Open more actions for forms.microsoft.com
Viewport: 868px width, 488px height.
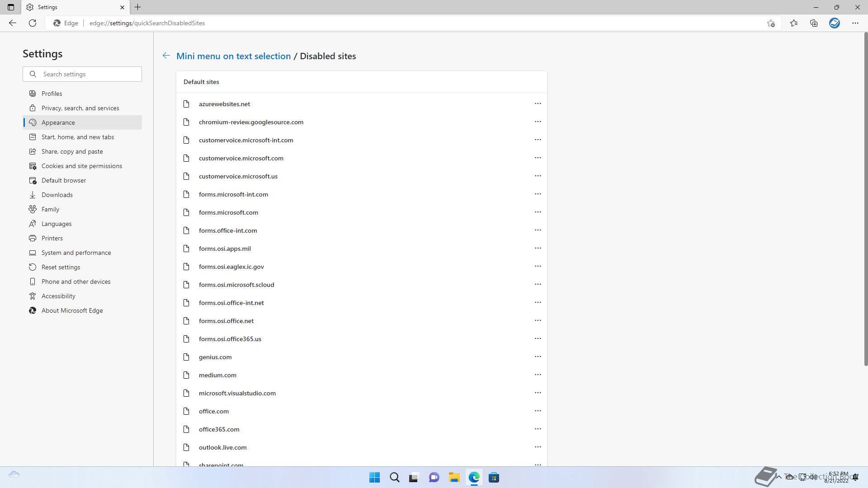pos(538,212)
